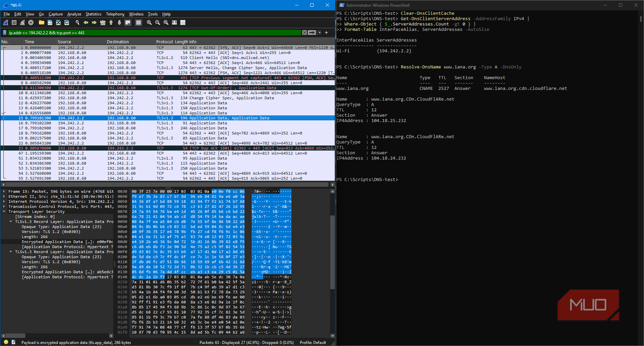Select packet 5 Server Hello row
This screenshot has width=644, height=346.
(168, 68)
